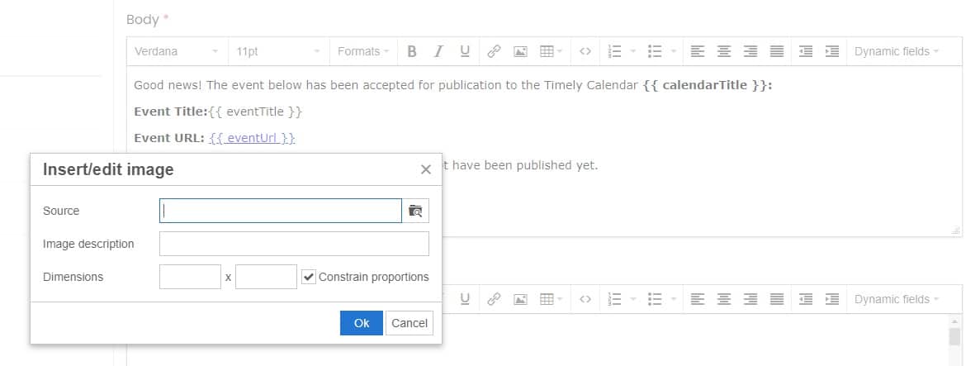This screenshot has height=366, width=980.
Task: Click the Cancel button in the image dialog
Action: (x=410, y=323)
